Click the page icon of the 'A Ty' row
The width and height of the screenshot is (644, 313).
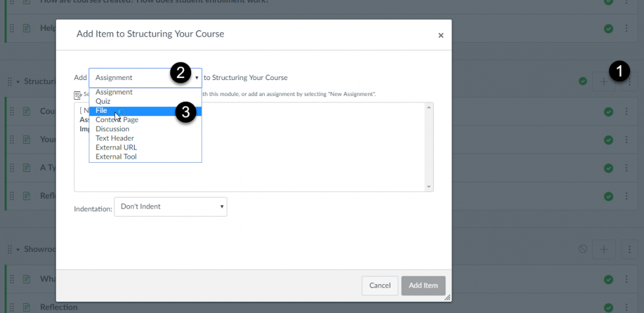pyautogui.click(x=27, y=168)
